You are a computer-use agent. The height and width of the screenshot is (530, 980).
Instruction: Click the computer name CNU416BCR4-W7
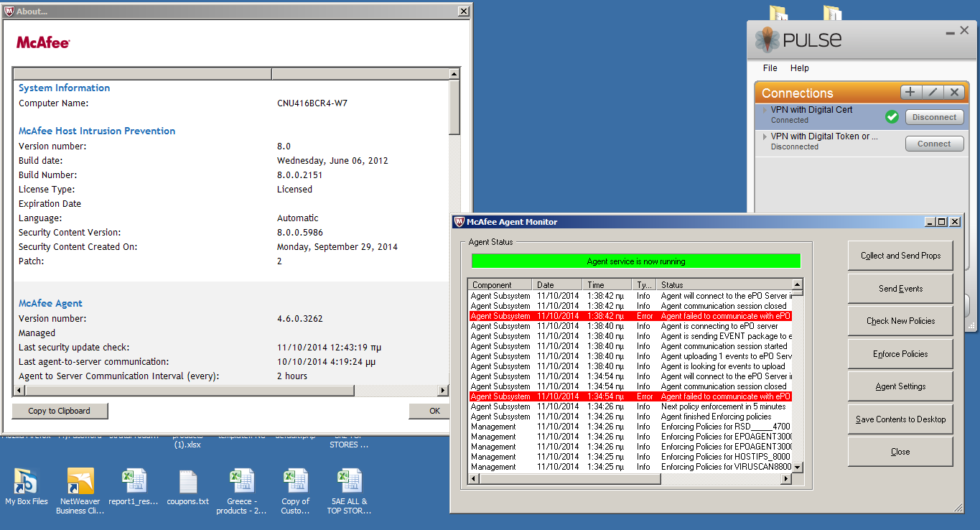tap(312, 103)
